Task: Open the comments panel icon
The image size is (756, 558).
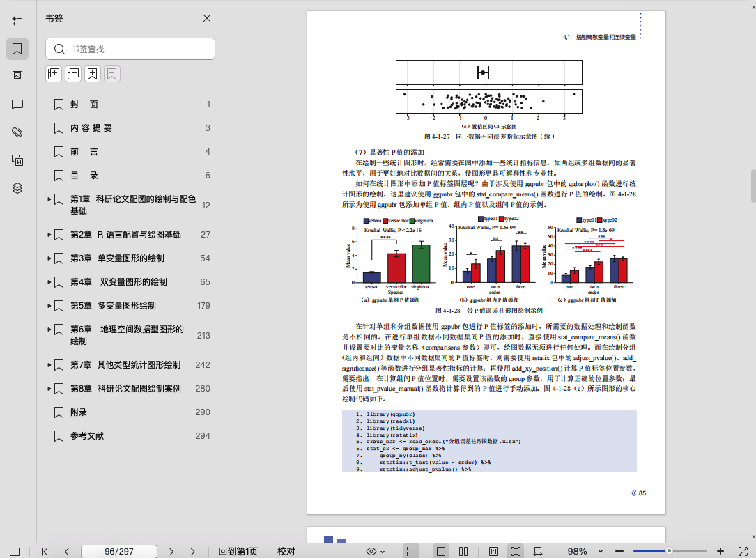Action: point(17,104)
